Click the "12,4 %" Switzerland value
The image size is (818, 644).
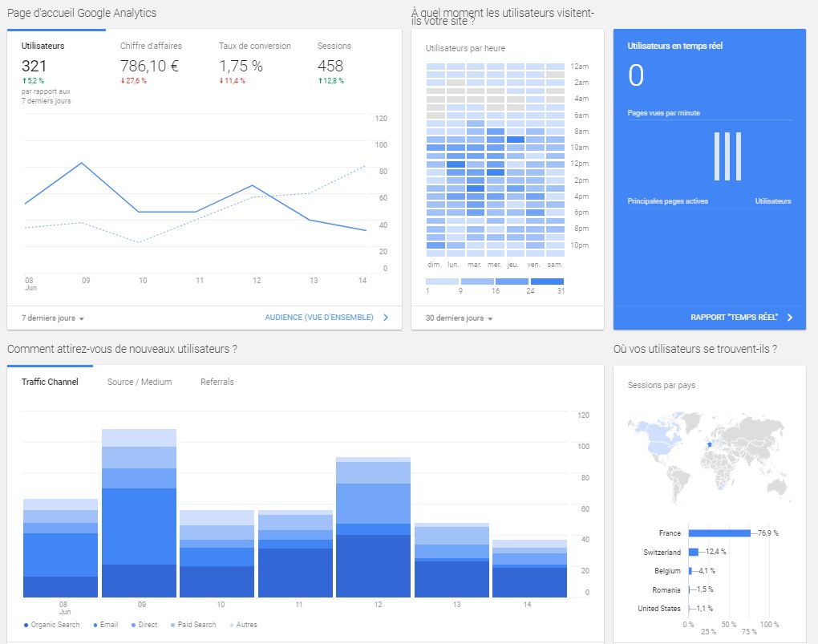point(715,552)
